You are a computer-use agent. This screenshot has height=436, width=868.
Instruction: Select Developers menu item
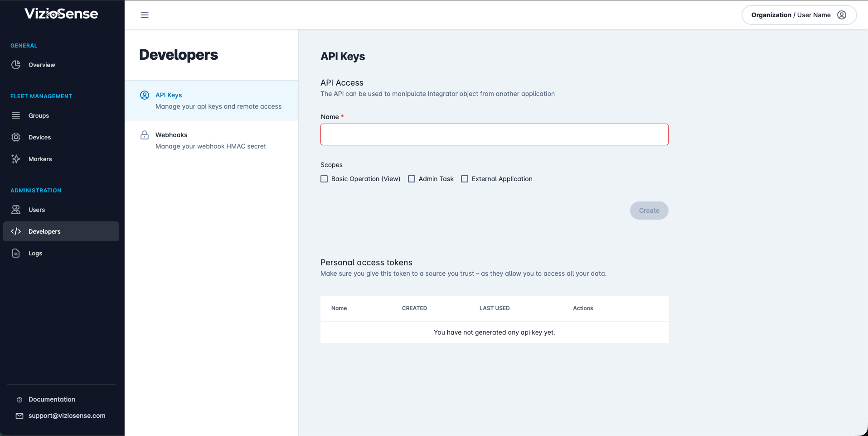(61, 231)
